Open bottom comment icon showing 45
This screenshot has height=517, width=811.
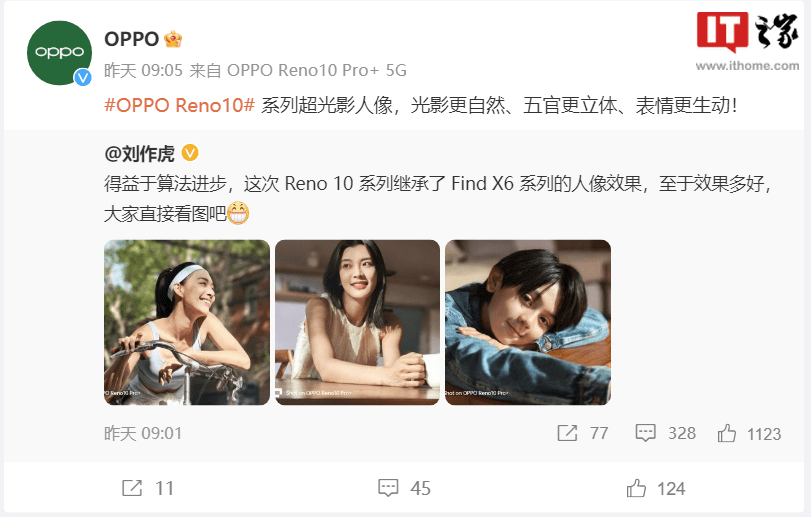point(388,488)
